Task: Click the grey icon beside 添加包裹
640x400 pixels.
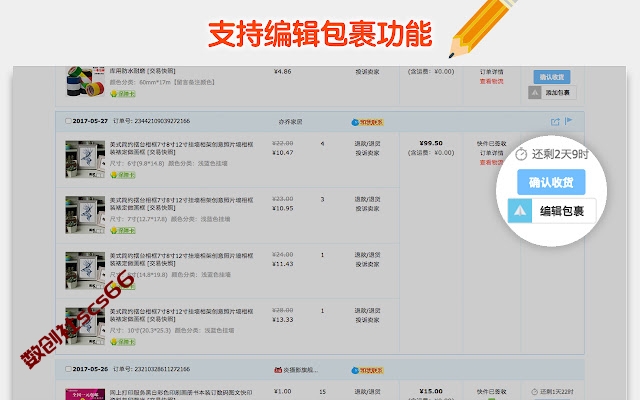Action: click(x=534, y=93)
